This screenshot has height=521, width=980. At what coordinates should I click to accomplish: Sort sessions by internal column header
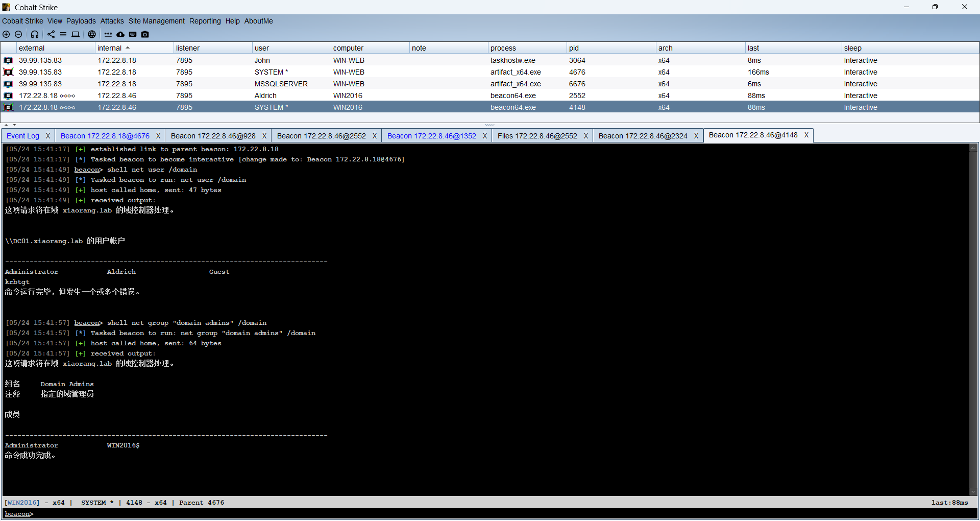(134, 48)
